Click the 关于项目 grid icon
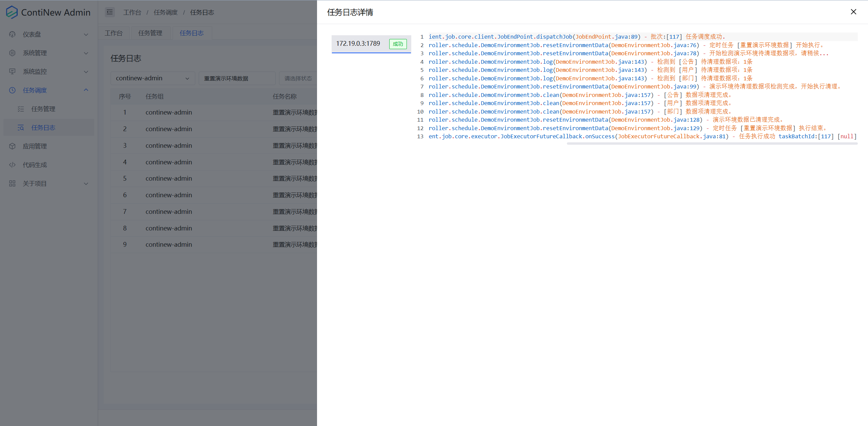 pyautogui.click(x=12, y=183)
